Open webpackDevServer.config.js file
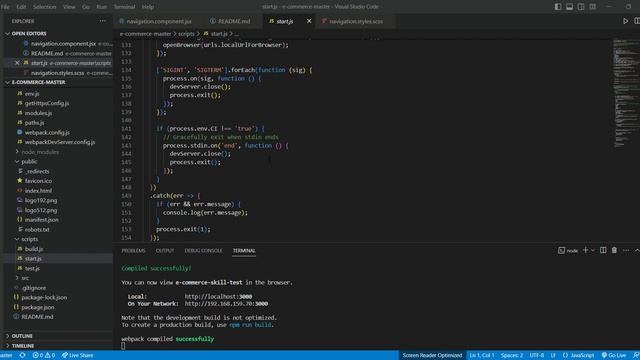This screenshot has width=640, height=360. point(60,142)
